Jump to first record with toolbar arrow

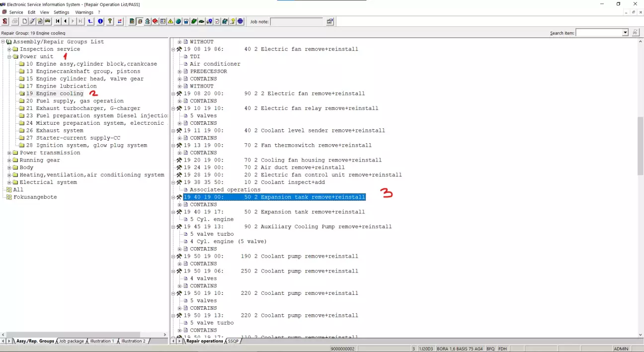[58, 21]
